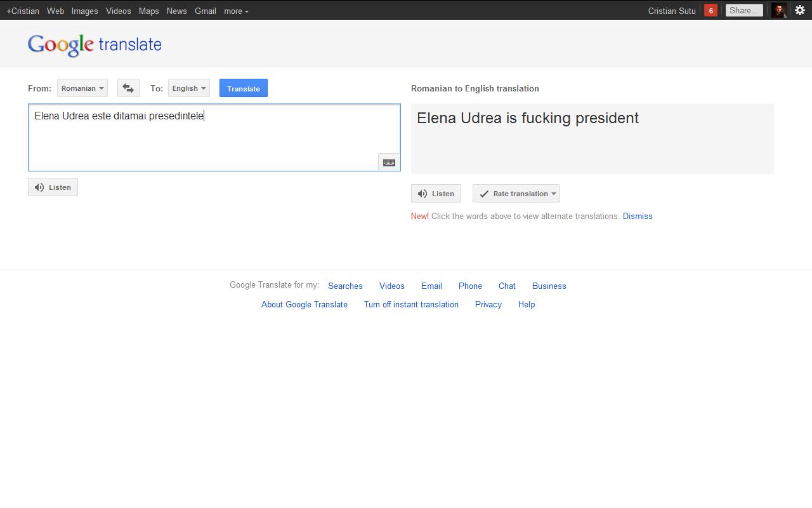This screenshot has width=812, height=508.
Task: Click the Google Translate logo
Action: (95, 44)
